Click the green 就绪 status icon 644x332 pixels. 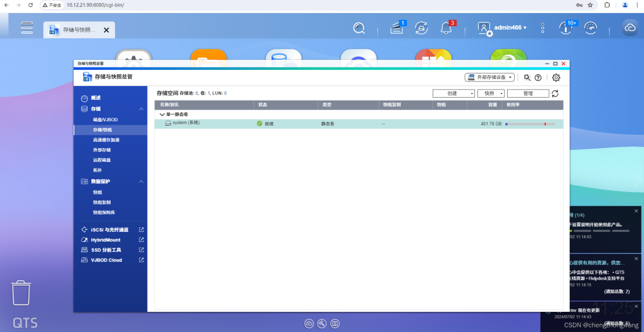(x=260, y=123)
